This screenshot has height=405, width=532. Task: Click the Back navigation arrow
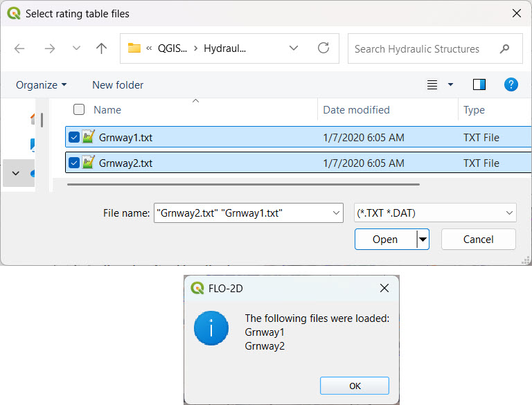click(19, 48)
